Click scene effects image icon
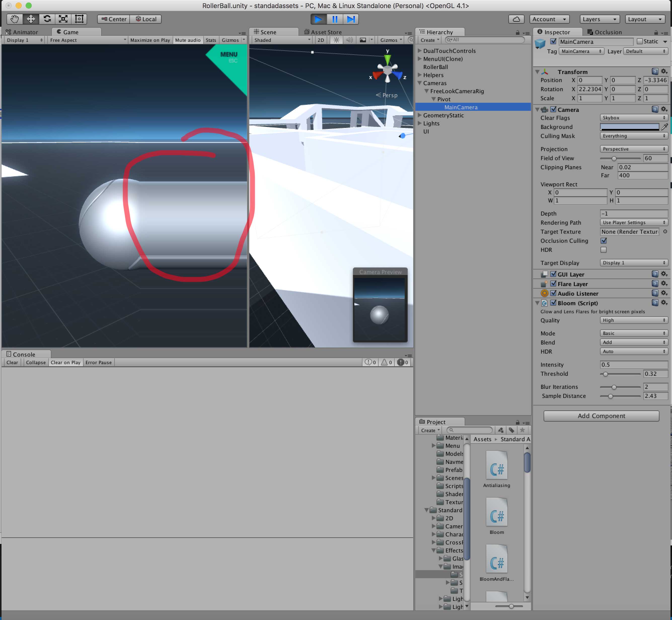This screenshot has height=620, width=672. (x=363, y=40)
